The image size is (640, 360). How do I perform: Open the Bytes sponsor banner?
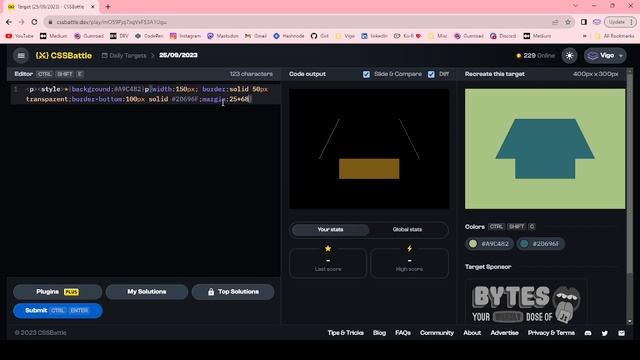[x=526, y=302]
